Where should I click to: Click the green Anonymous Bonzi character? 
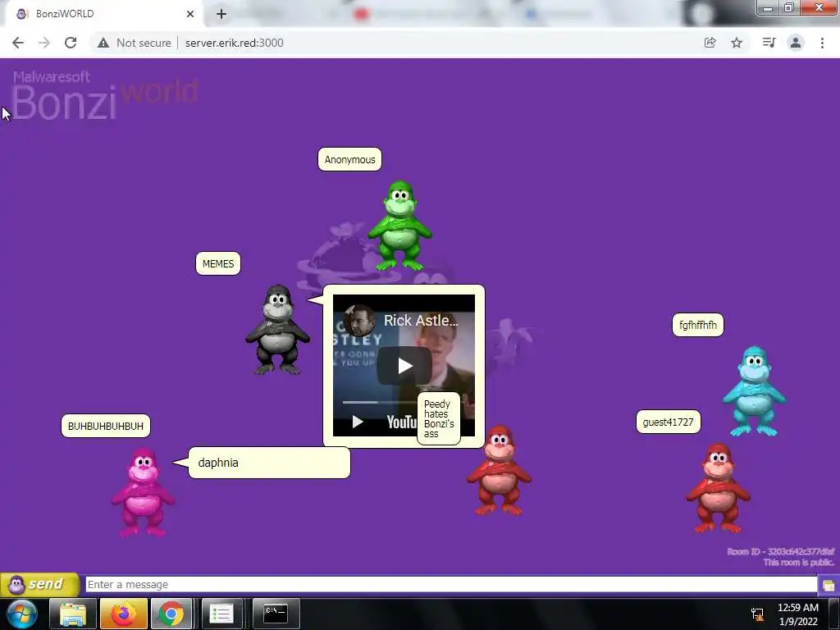click(x=399, y=226)
